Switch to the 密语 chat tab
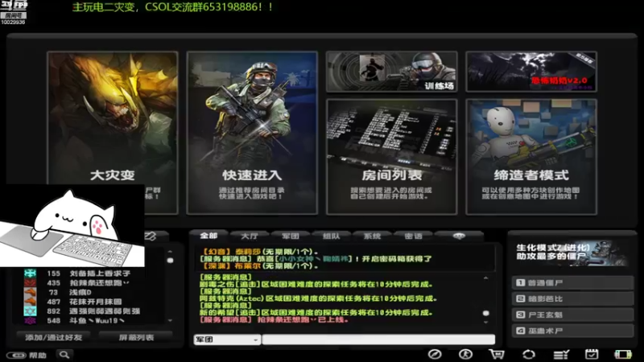The image size is (644, 362). tap(413, 236)
